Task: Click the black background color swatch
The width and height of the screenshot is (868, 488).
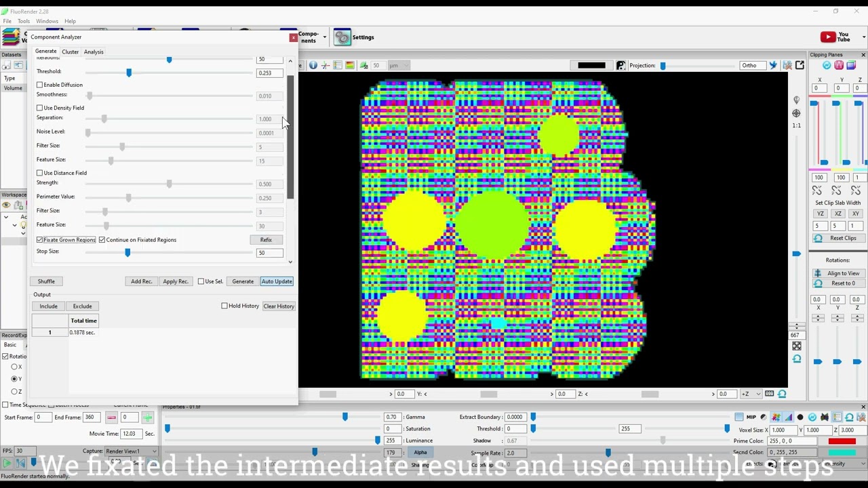Action: click(591, 65)
